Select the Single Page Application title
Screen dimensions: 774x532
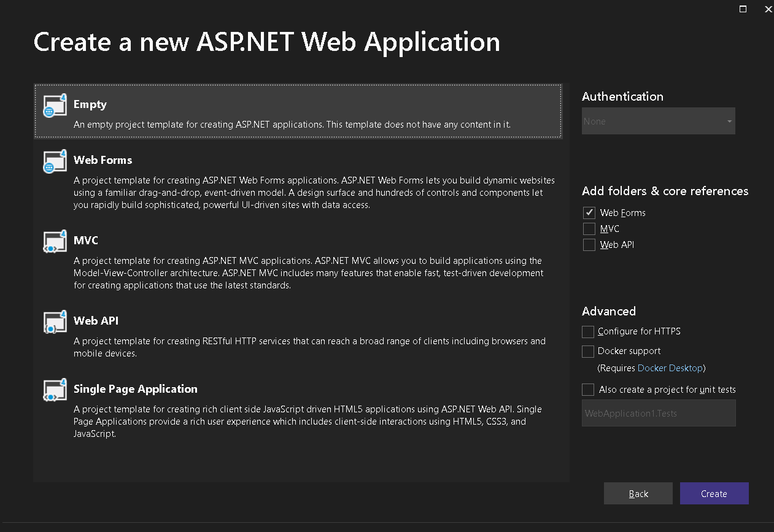136,389
